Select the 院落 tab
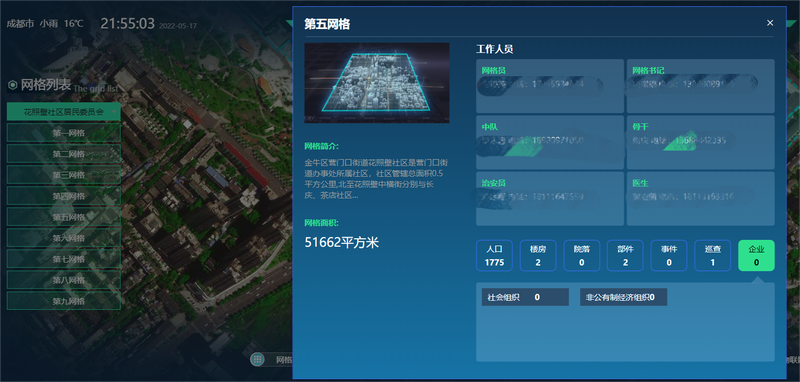 582,256
